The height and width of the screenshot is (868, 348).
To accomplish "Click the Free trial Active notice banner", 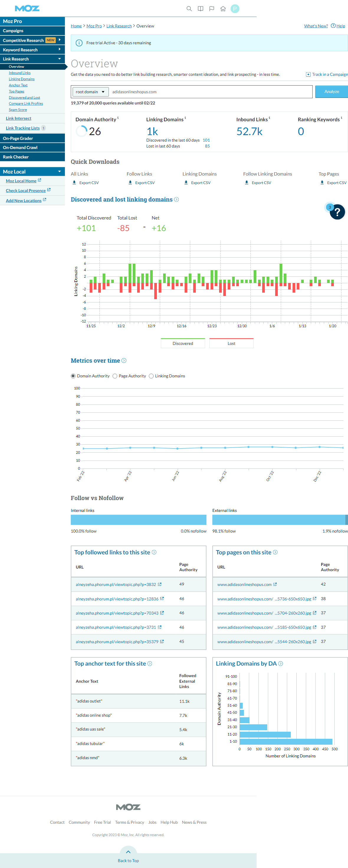I will click(x=209, y=43).
